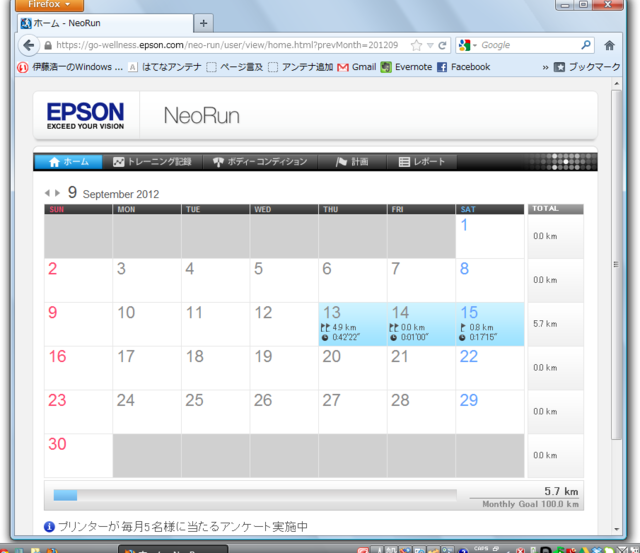Go to previous month arrow
Viewport: 640px width, 553px height.
(x=47, y=193)
